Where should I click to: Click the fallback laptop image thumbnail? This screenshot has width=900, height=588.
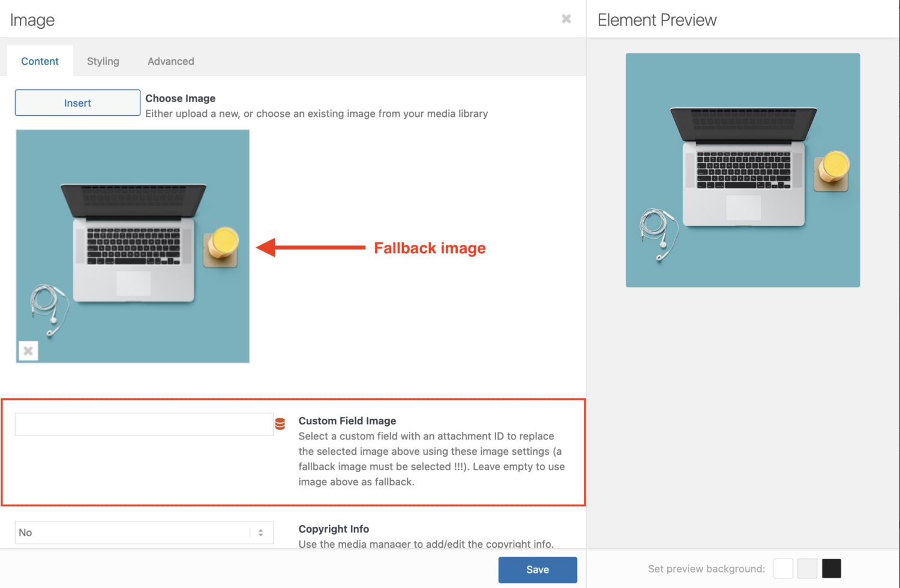(133, 246)
